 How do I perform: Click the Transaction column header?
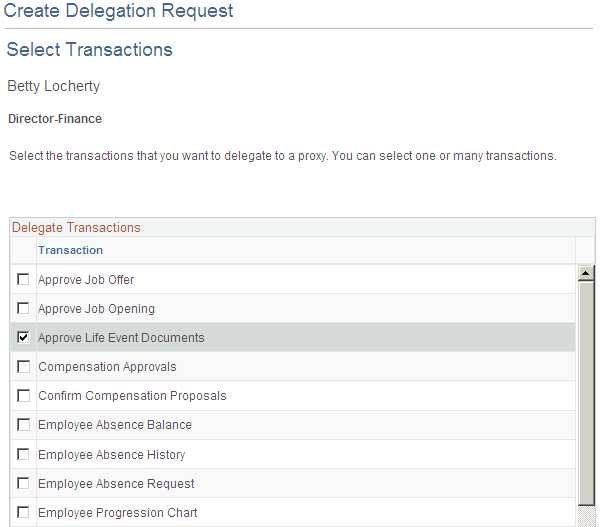tap(70, 250)
